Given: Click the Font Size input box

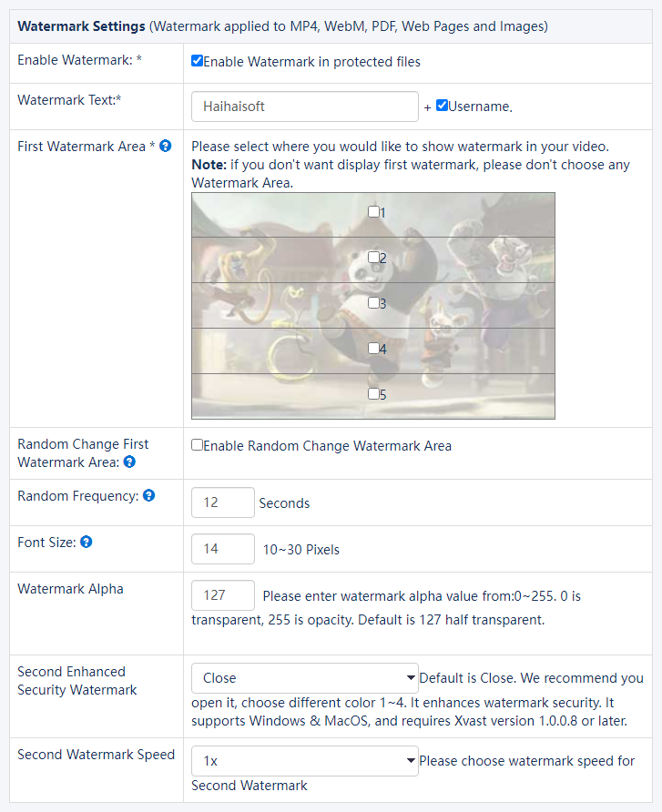Looking at the screenshot, I should pos(222,549).
